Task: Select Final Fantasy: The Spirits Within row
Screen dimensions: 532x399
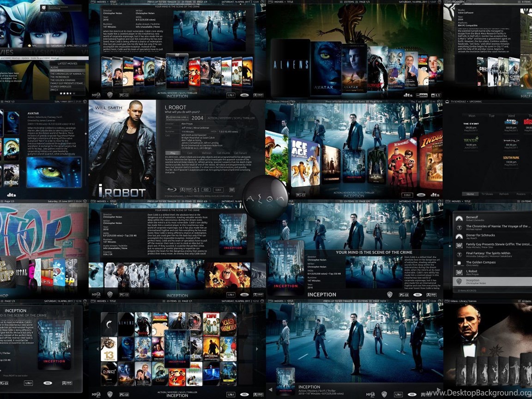Action: click(491, 254)
